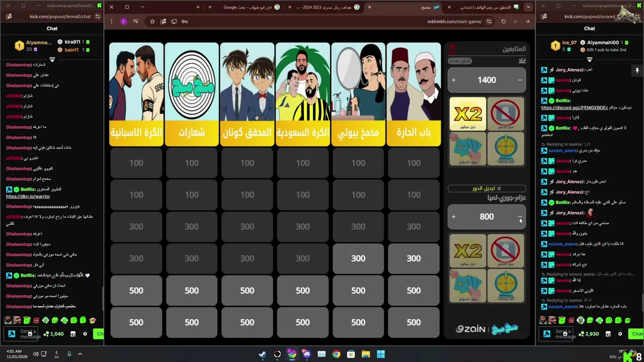Screen dimensions: 644x362
Task: Click the pin icon in right chat
Action: coord(637,71)
